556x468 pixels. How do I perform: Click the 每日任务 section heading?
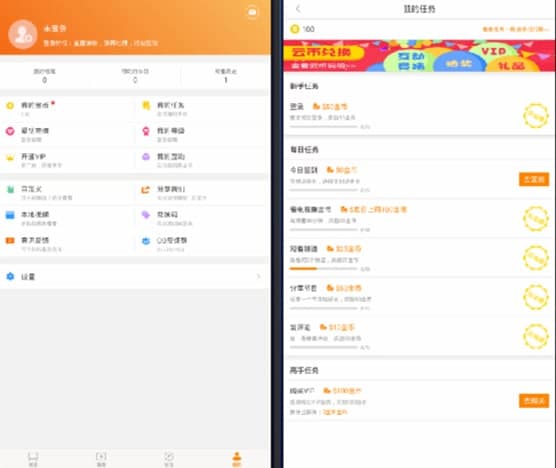tap(304, 150)
